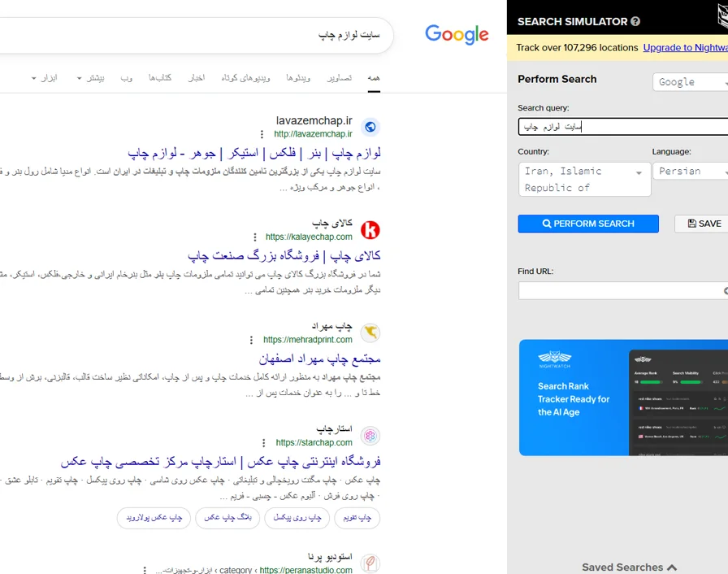
Task: Click the https://starchap.com green URL
Action: [314, 443]
